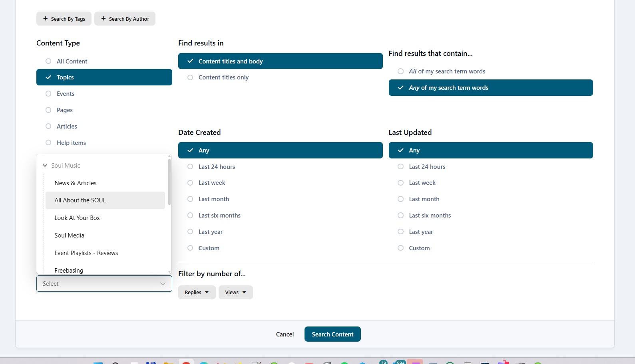Choose Look At Your Box forum
Image resolution: width=635 pixels, height=364 pixels.
[77, 218]
